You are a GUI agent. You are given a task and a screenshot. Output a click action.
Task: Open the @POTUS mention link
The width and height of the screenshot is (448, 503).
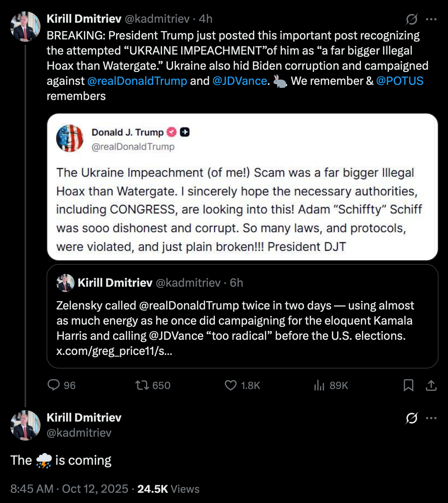coord(400,81)
